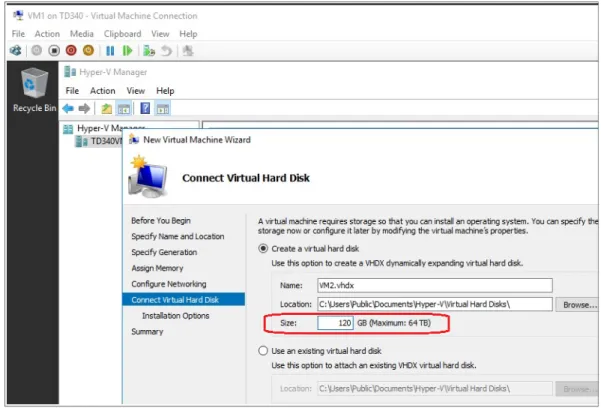
Task: Click 'GB (Maximum: 64 TB)' text
Action: click(x=394, y=323)
